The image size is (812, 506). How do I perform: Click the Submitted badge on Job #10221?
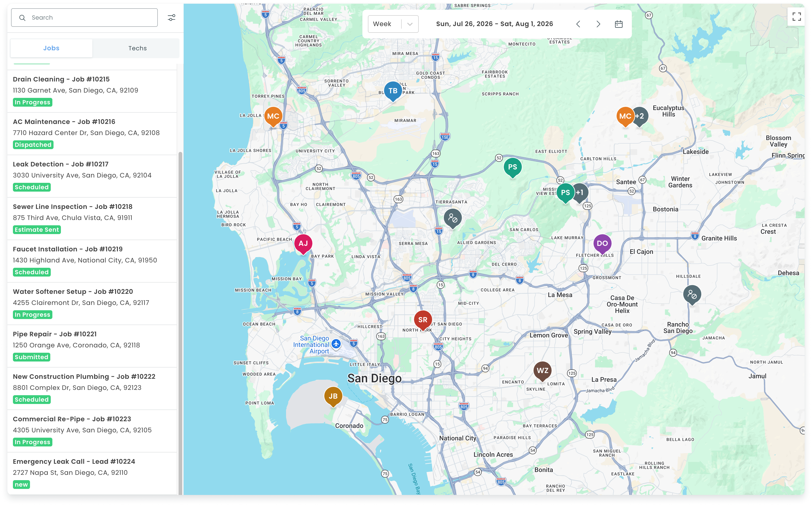click(x=31, y=357)
